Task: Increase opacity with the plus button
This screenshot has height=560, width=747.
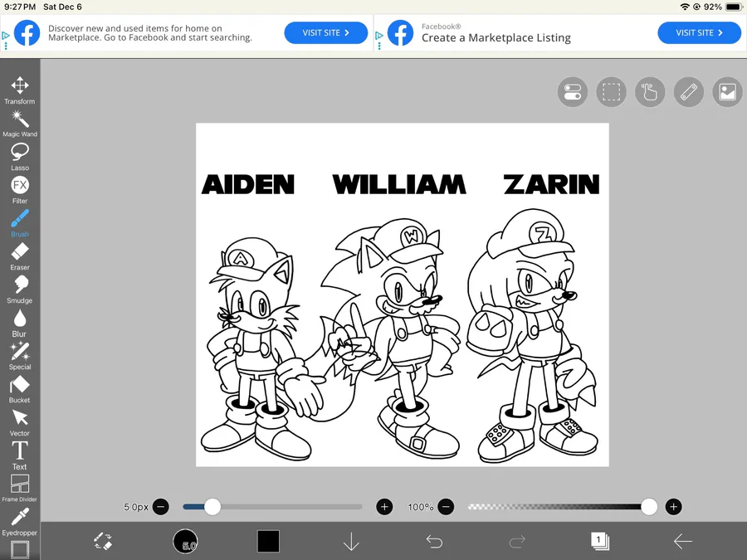Action: point(673,507)
